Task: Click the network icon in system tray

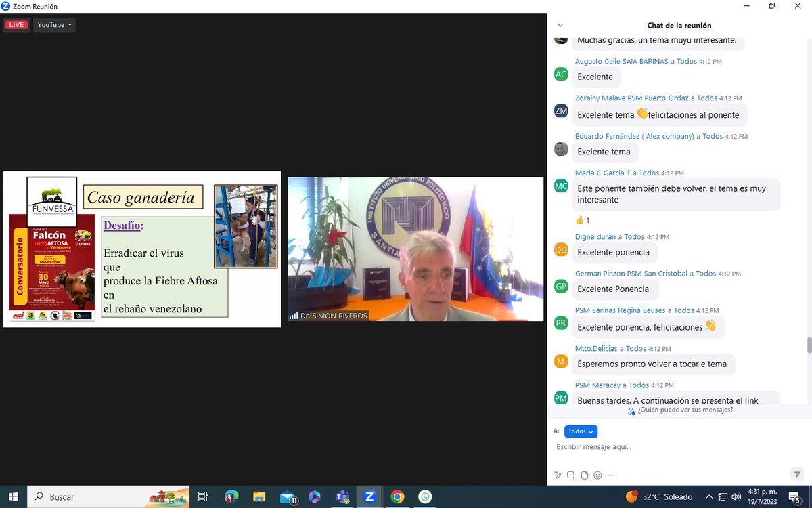Action: 721,496
